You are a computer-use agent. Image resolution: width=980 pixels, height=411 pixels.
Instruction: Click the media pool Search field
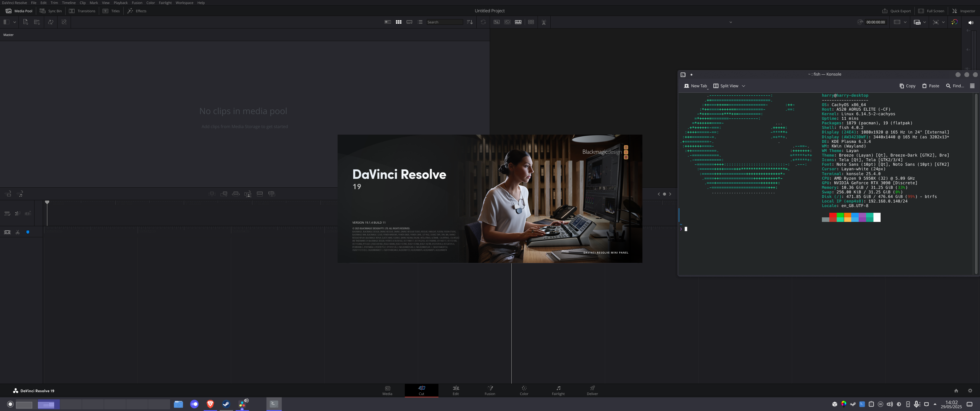click(444, 22)
